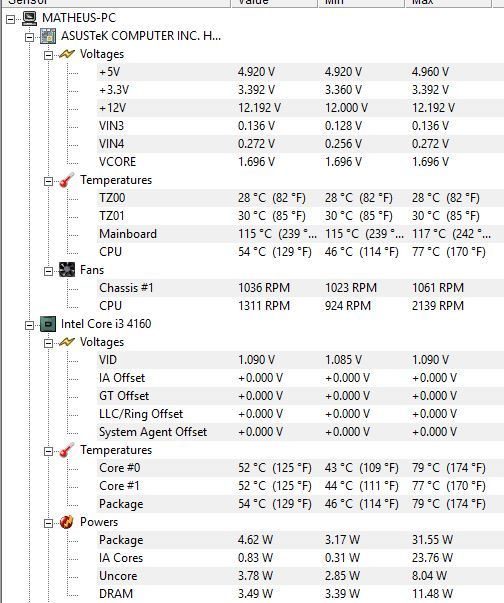Click the flame Powers icon
The image size is (504, 603).
click(x=67, y=522)
